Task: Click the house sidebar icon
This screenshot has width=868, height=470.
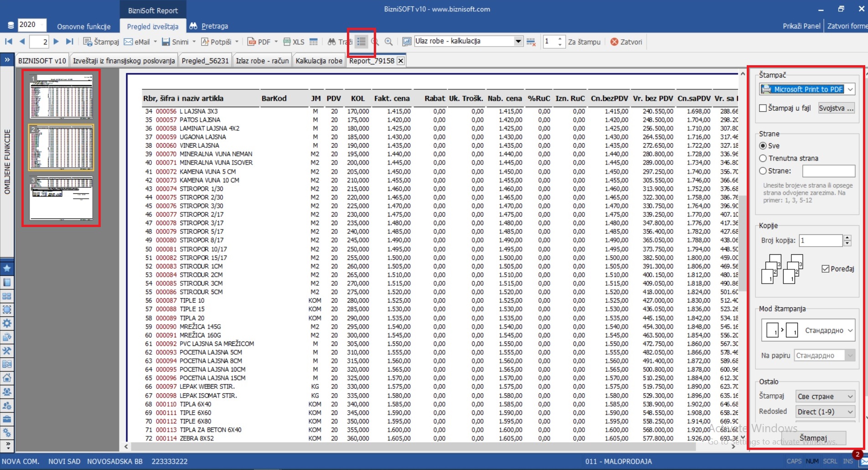Action: 7,378
